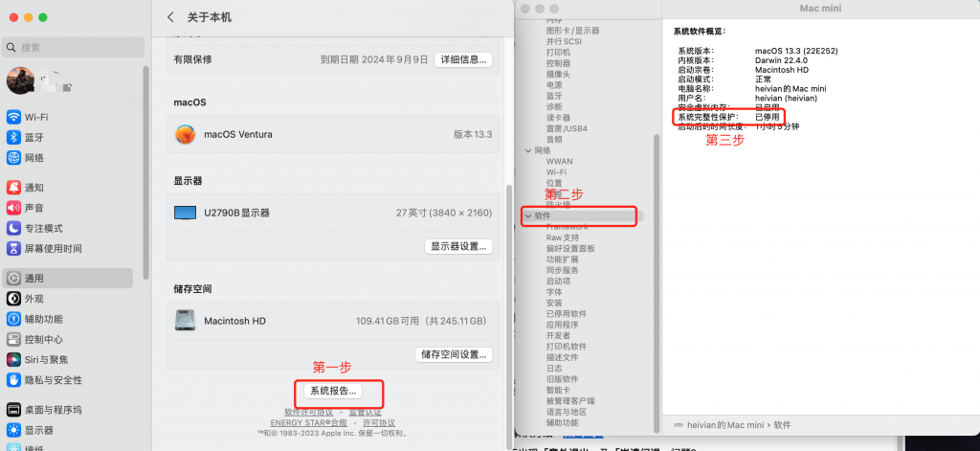This screenshot has width=980, height=451.
Task: Click the U2790B monitor icon
Action: pyautogui.click(x=185, y=214)
